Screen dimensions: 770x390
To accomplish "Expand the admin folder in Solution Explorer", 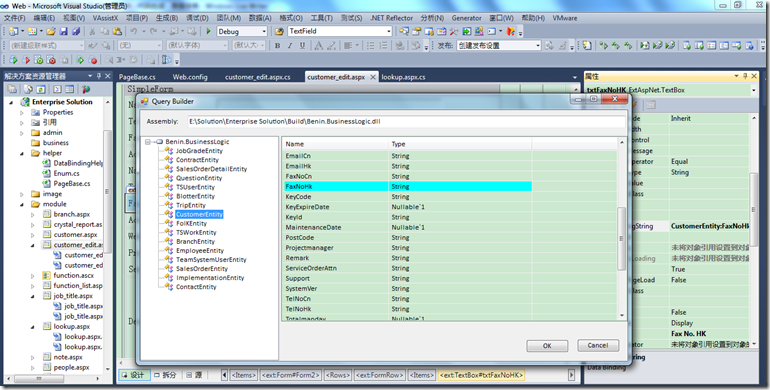I will pos(22,133).
